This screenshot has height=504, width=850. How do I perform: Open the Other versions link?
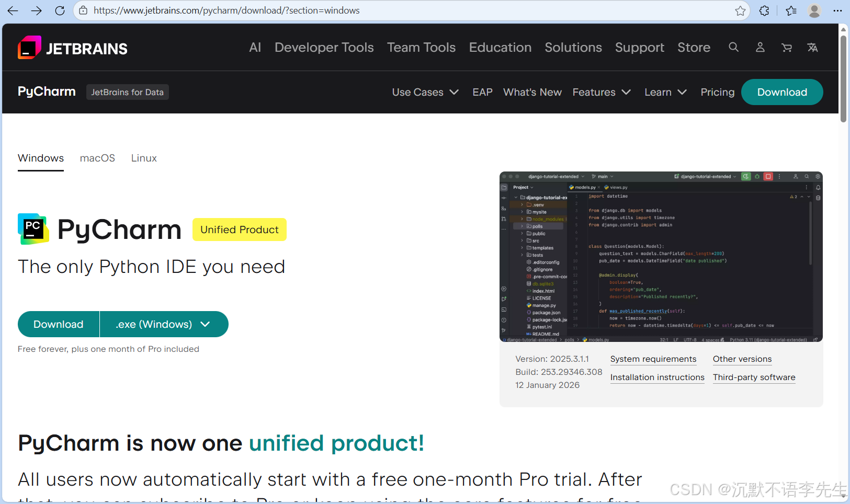[742, 359]
